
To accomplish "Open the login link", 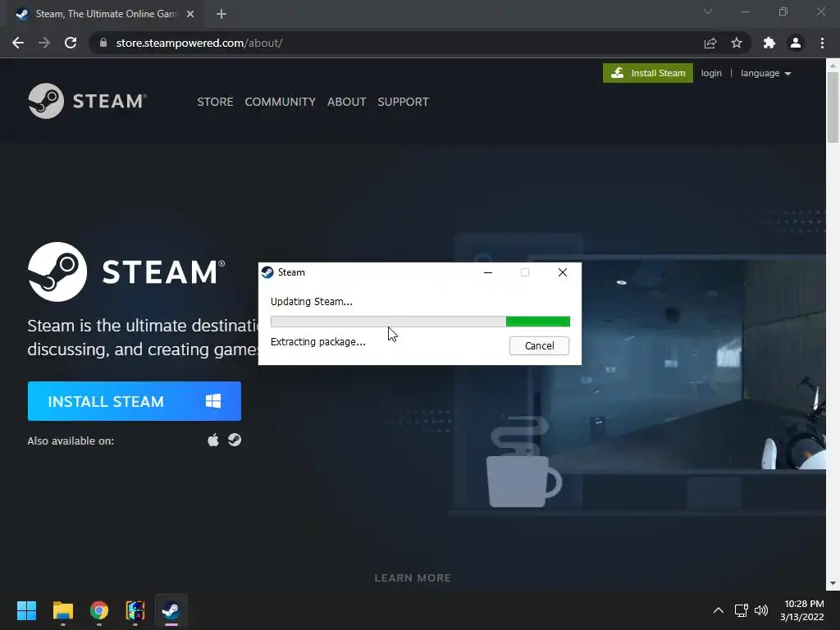I will 711,73.
